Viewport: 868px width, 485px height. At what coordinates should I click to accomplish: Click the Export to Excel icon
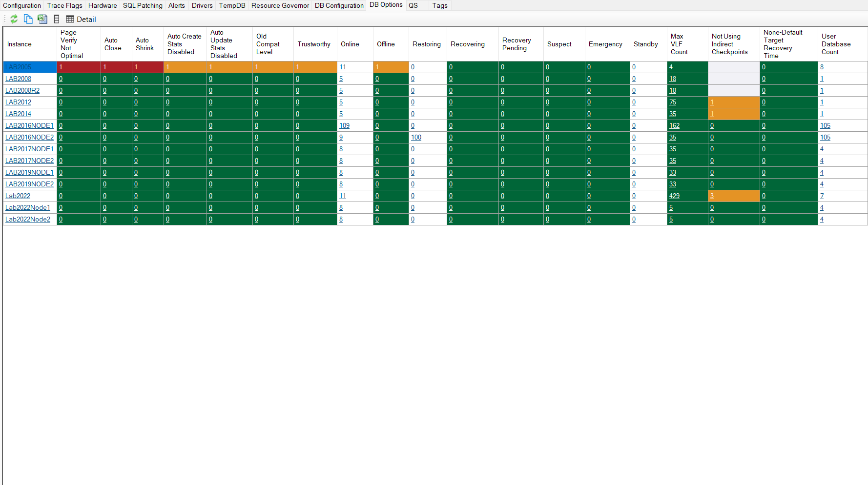click(42, 19)
